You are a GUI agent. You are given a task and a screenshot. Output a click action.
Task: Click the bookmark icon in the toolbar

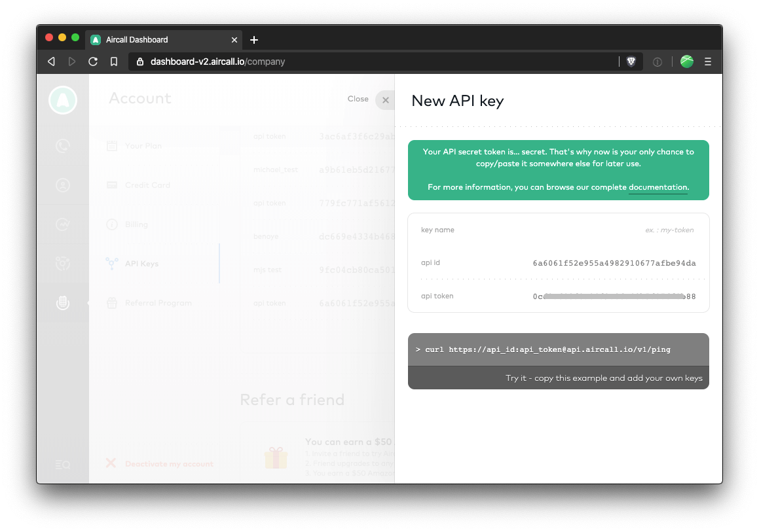[113, 61]
